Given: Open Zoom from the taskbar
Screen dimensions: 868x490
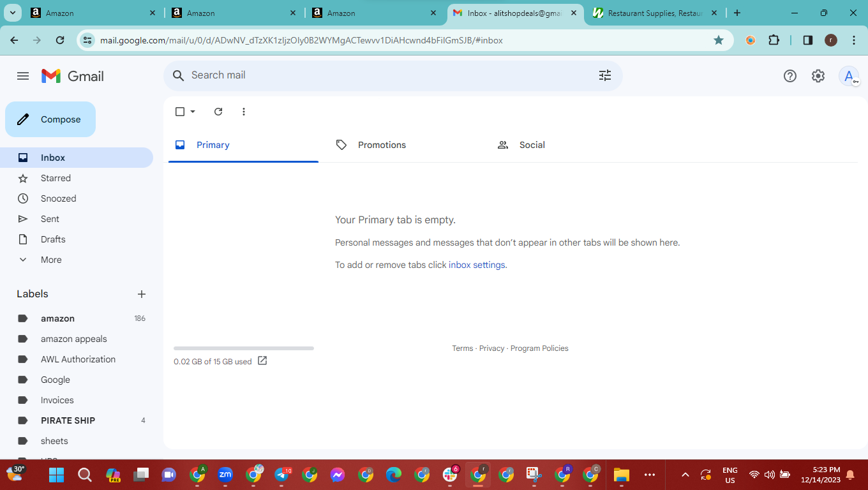Looking at the screenshot, I should point(225,475).
